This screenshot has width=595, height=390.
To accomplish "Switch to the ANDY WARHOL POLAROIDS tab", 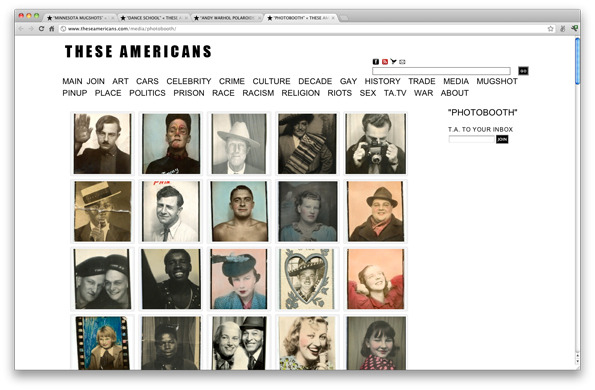I will tap(227, 18).
